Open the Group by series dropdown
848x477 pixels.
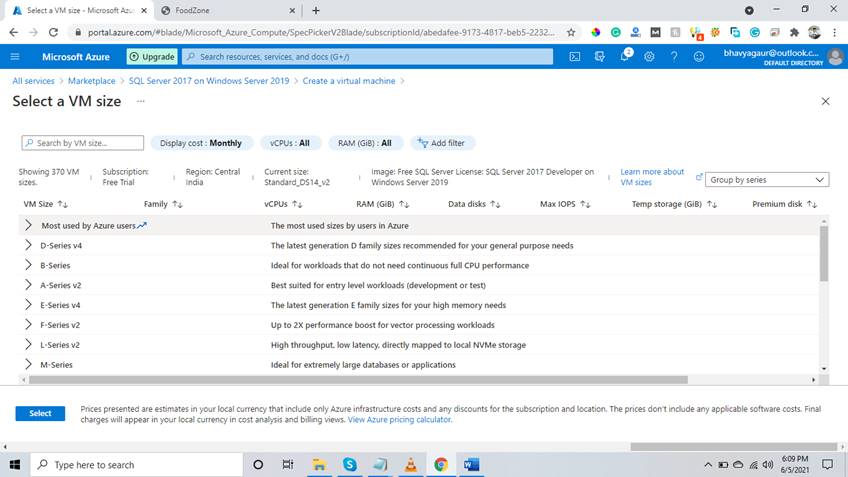click(x=767, y=180)
